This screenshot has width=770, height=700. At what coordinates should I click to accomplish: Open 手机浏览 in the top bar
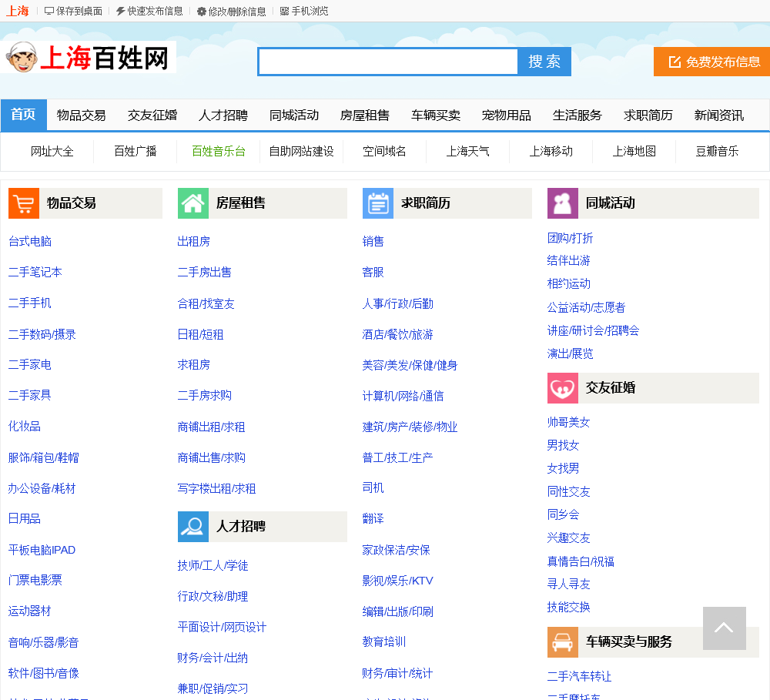coord(304,12)
